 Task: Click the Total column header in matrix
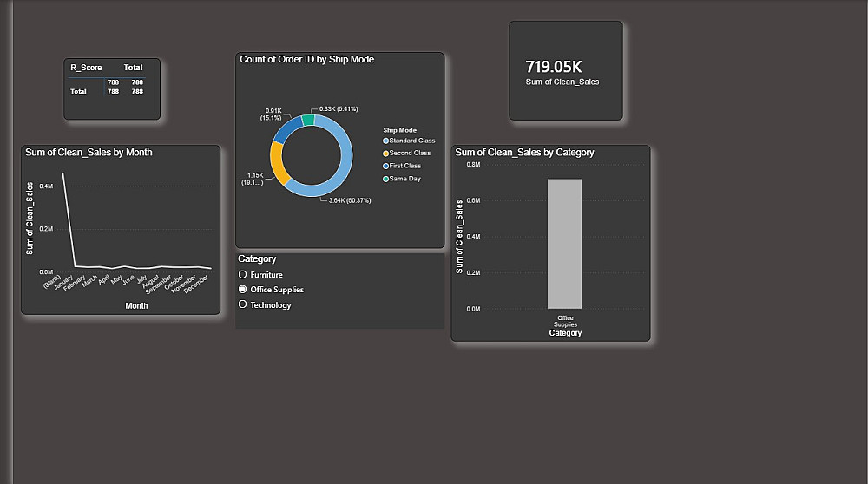tap(133, 68)
